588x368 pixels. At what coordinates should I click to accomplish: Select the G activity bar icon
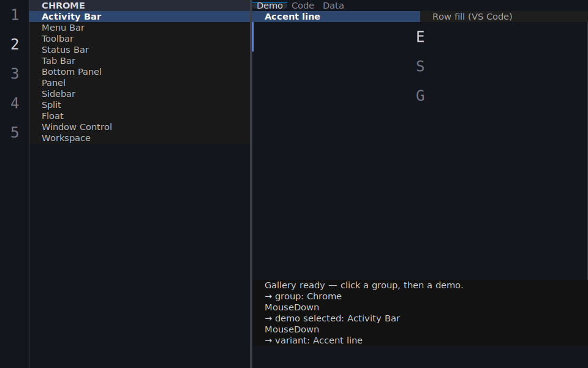420,96
